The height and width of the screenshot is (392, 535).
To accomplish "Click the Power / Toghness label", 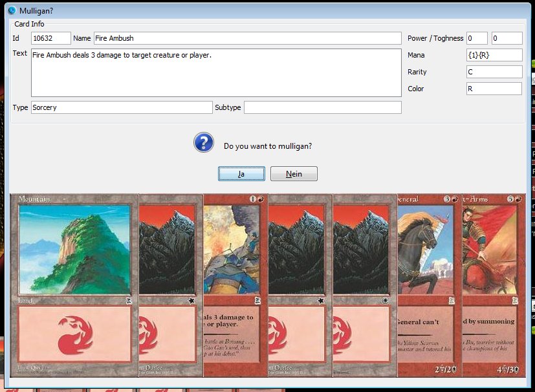I will click(435, 38).
